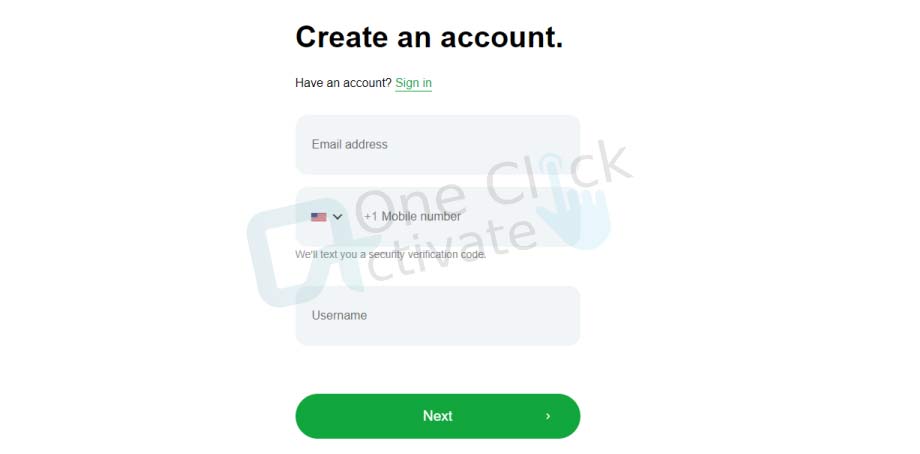Click the "Email address" placeholder text
Viewport: 920px width, 454px height.
(x=350, y=144)
